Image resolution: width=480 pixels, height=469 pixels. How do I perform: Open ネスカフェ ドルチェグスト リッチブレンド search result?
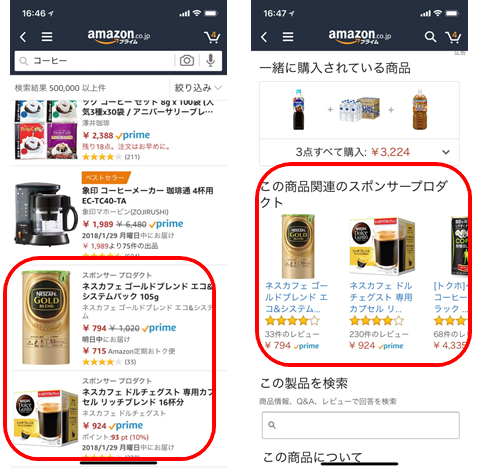(147, 397)
